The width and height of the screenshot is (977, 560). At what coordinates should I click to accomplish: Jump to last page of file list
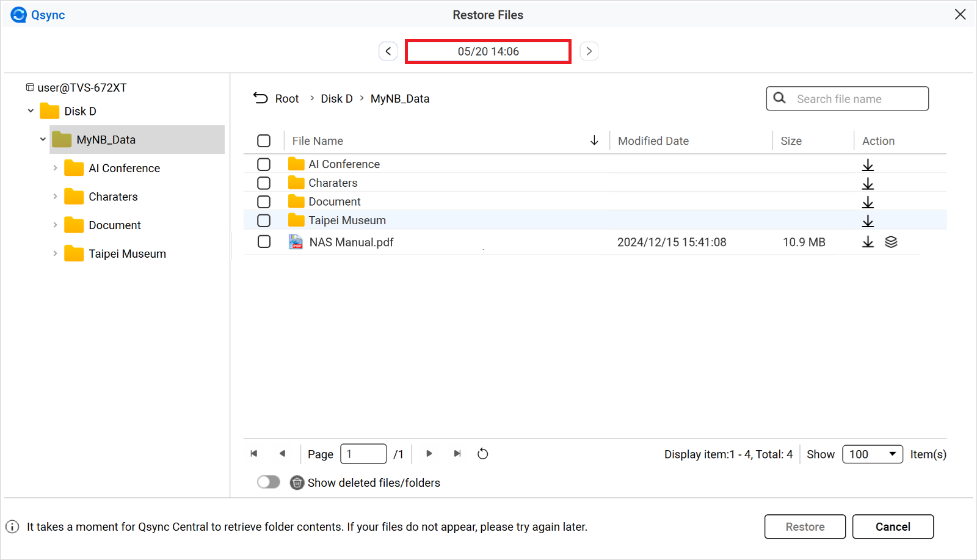click(x=457, y=454)
